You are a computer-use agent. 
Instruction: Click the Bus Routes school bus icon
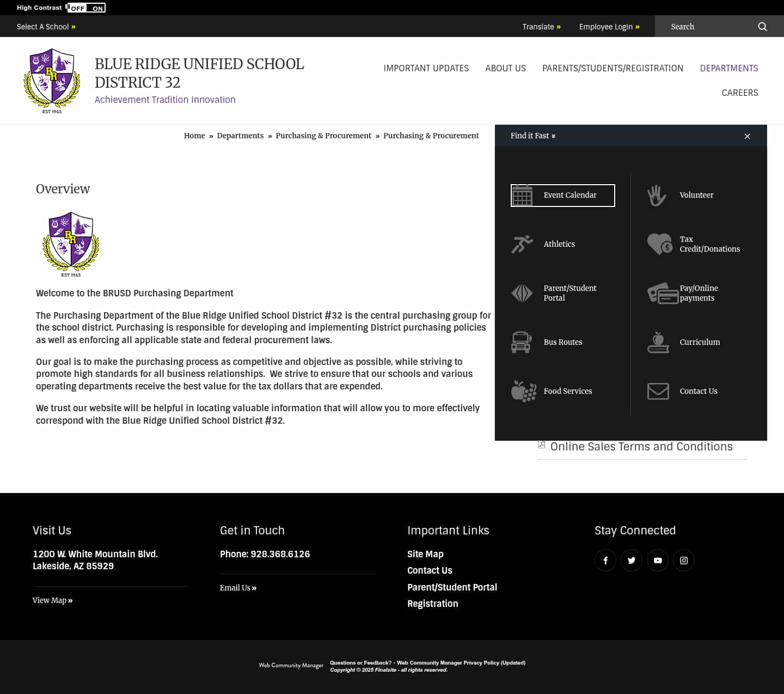tap(522, 342)
